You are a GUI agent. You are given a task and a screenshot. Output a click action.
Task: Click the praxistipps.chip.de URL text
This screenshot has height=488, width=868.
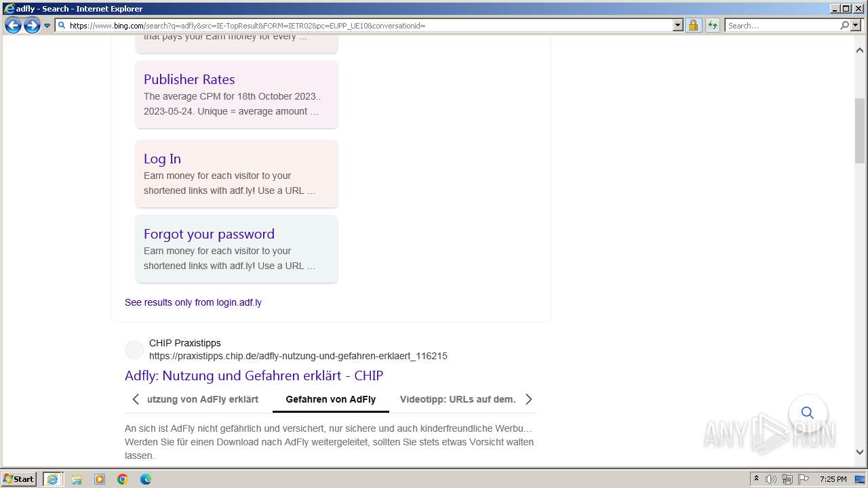tap(298, 356)
